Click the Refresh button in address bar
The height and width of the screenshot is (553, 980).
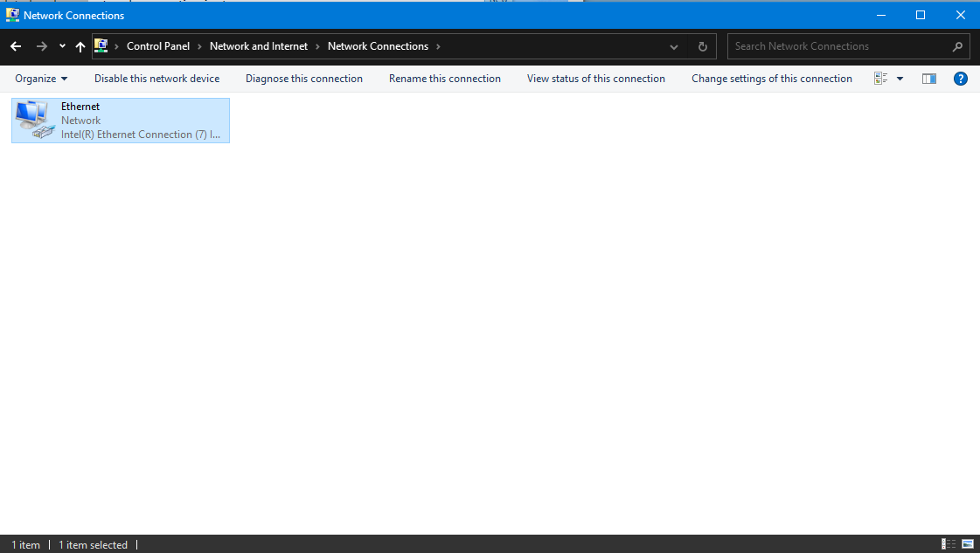(x=702, y=46)
